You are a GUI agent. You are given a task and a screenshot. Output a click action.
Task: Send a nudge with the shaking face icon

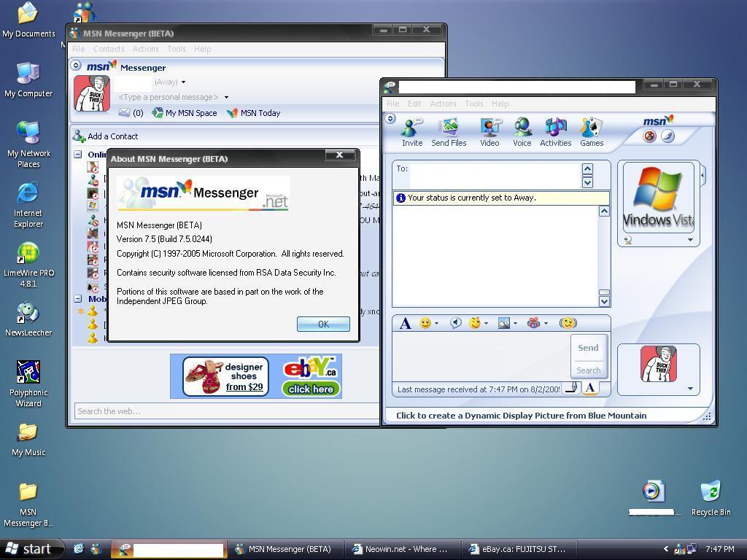[568, 323]
